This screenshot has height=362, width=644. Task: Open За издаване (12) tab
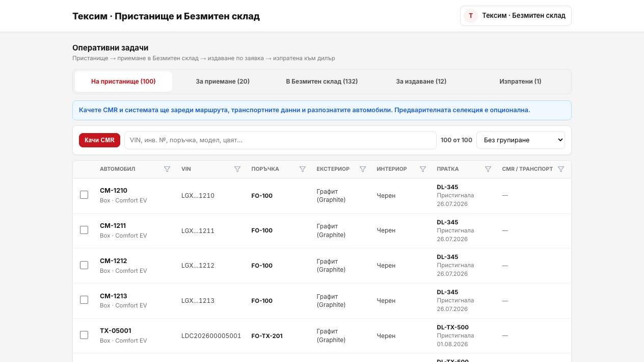coord(421,82)
